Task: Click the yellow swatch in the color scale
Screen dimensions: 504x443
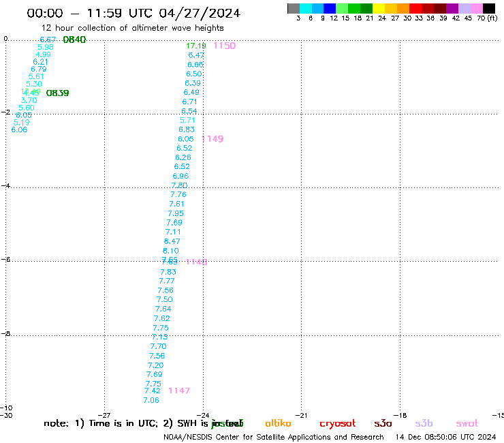Action: 379,8
